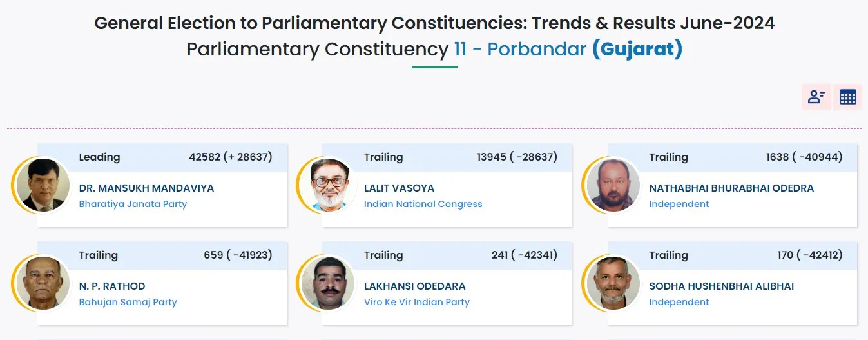The width and height of the screenshot is (868, 340).
Task: Select Lakhansi Odedara's candidate photo
Action: 329,283
